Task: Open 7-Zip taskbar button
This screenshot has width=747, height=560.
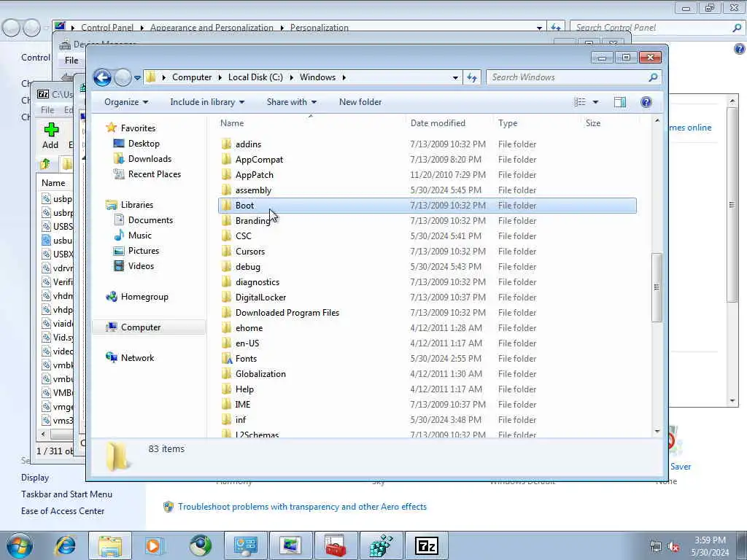Action: [426, 545]
